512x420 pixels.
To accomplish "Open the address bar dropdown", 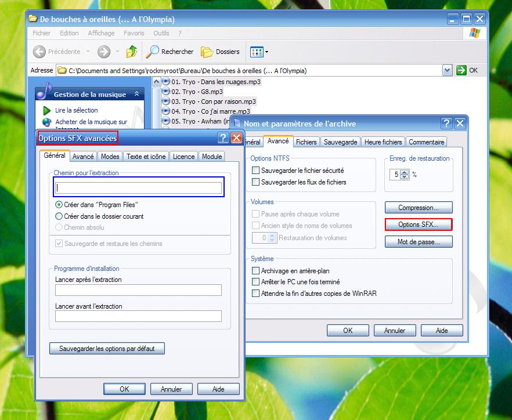I will point(447,70).
